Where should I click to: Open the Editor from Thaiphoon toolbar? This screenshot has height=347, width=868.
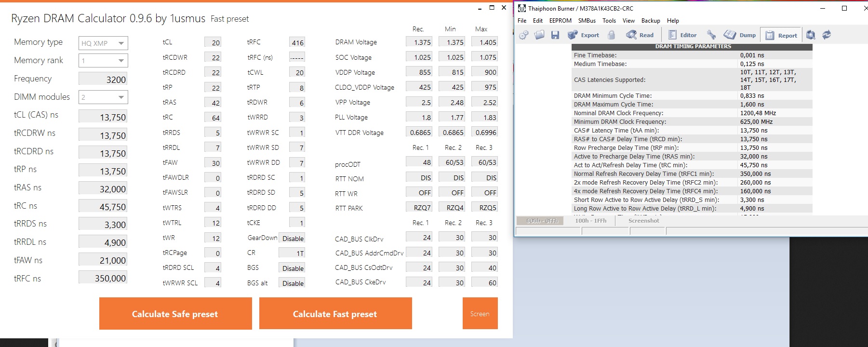point(682,35)
